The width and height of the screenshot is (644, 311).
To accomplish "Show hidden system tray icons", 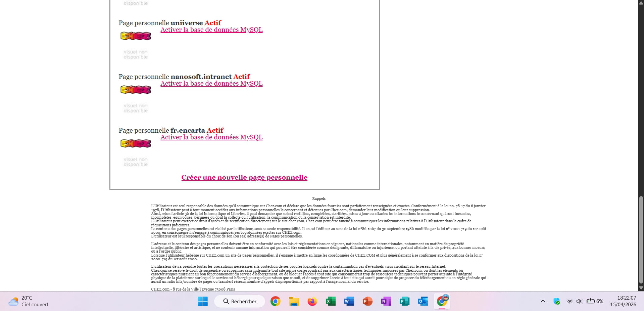I will point(543,301).
